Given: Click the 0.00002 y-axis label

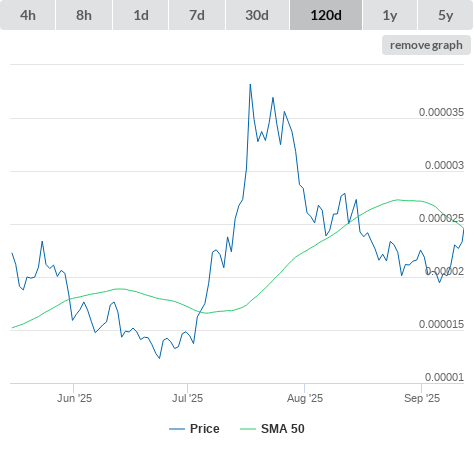Looking at the screenshot, I should 444,271.
